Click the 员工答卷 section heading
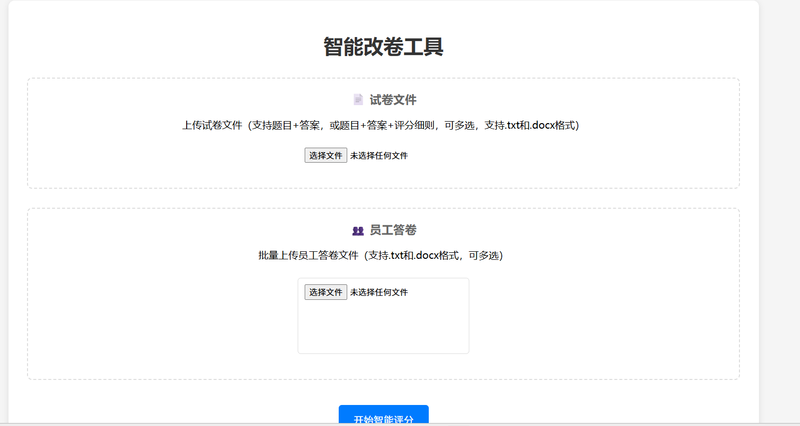 pos(393,230)
